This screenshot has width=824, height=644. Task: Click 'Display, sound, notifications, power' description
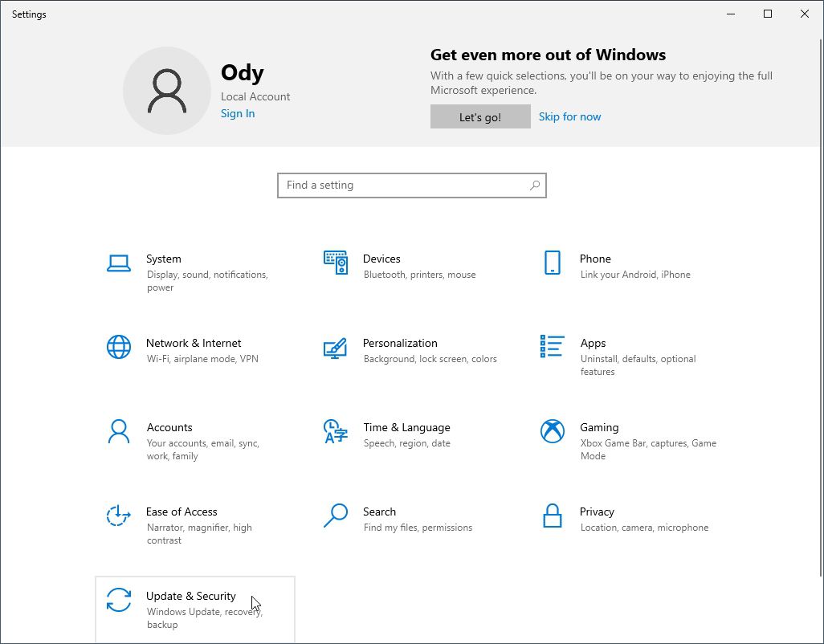pyautogui.click(x=207, y=281)
